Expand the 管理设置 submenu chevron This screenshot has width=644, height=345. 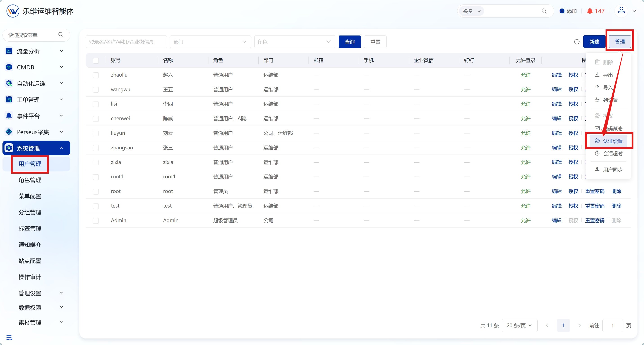coord(62,293)
